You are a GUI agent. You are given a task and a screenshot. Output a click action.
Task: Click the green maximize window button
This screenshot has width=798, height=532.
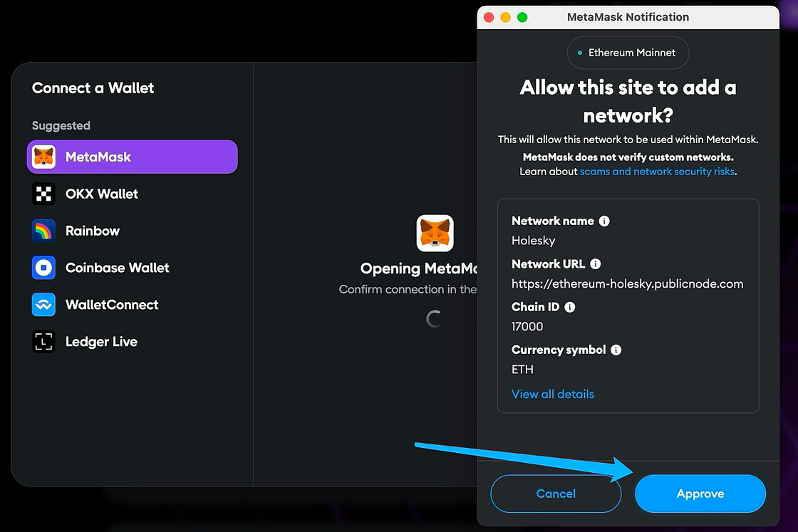(x=522, y=17)
